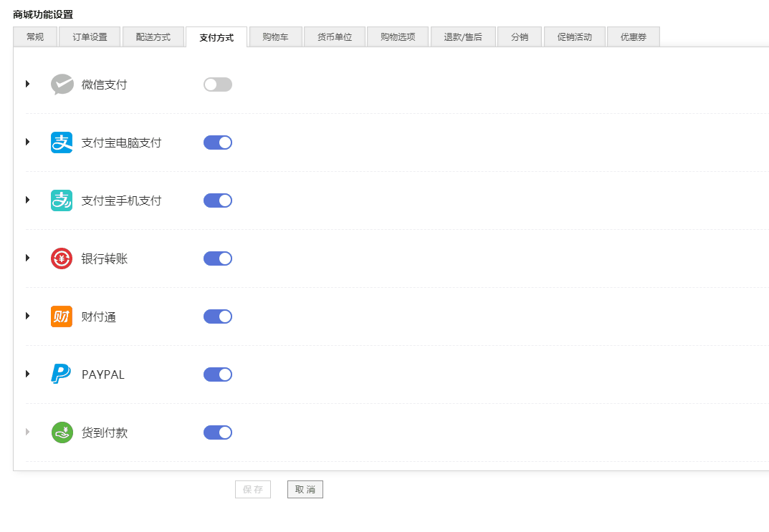Open the 订单设置 tab
The image size is (769, 532).
point(90,37)
